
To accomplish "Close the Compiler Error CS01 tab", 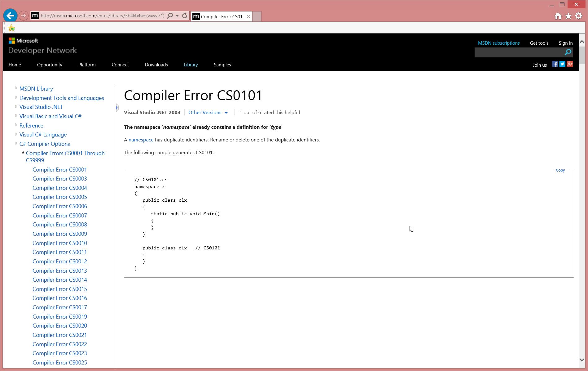I will pyautogui.click(x=248, y=16).
